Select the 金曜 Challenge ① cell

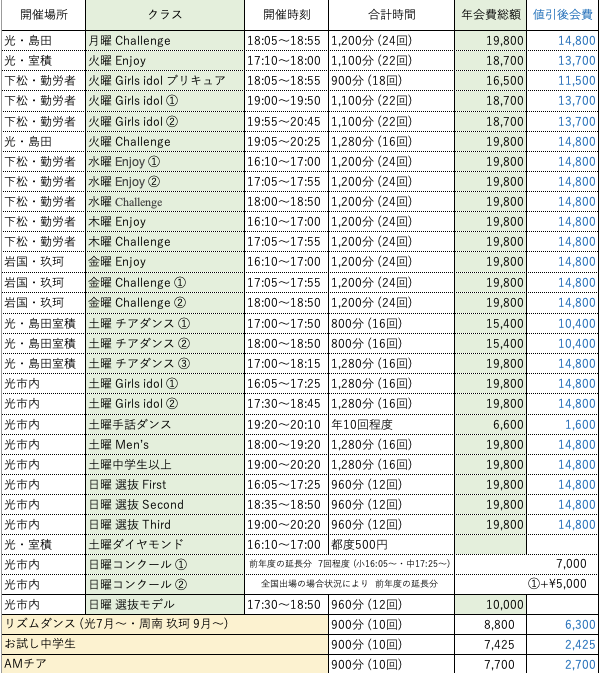pos(165,282)
